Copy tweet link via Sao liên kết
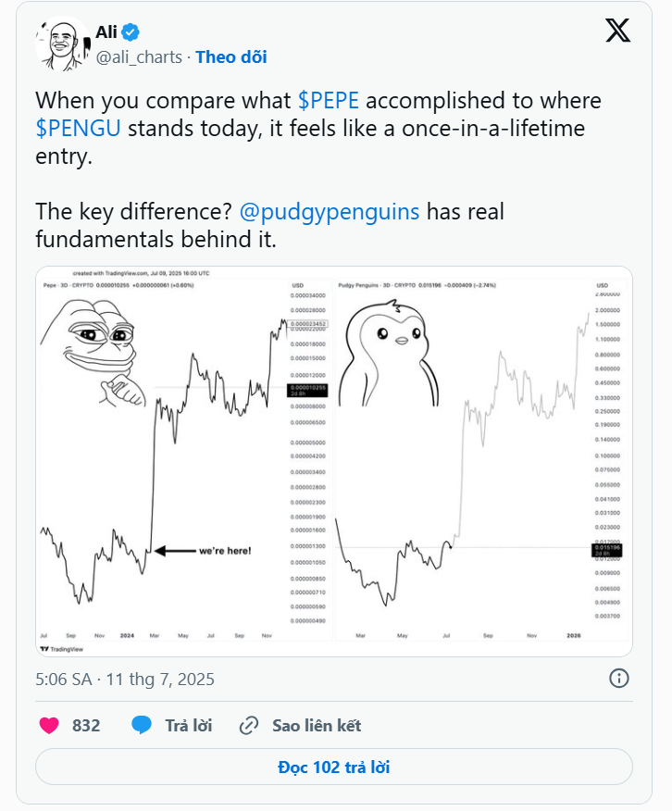Image resolution: width=672 pixels, height=811 pixels. point(316,726)
